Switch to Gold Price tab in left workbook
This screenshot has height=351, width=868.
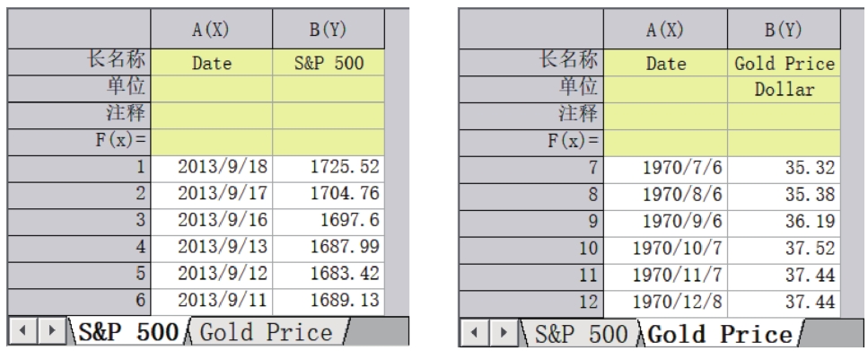click(x=267, y=331)
